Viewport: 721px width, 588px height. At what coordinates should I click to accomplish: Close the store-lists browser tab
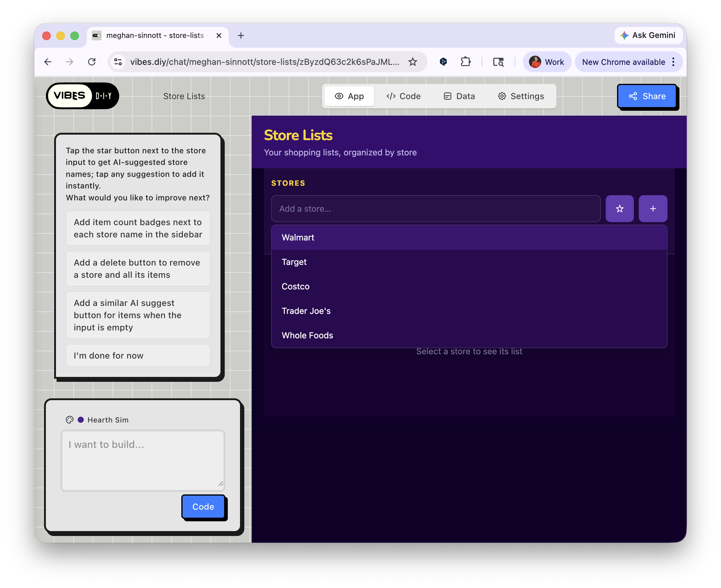click(x=219, y=35)
